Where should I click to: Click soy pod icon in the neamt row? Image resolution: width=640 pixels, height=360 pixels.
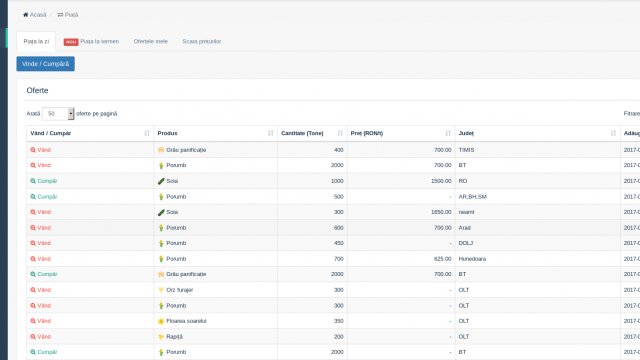coord(161,212)
